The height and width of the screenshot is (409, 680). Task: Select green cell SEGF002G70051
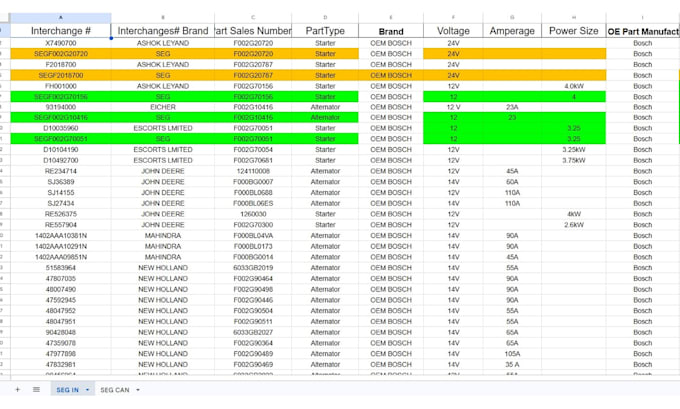click(61, 139)
